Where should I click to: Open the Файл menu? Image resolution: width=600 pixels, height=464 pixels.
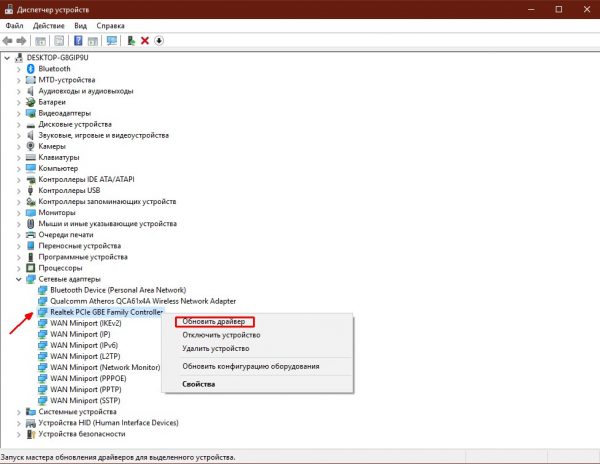(x=15, y=26)
